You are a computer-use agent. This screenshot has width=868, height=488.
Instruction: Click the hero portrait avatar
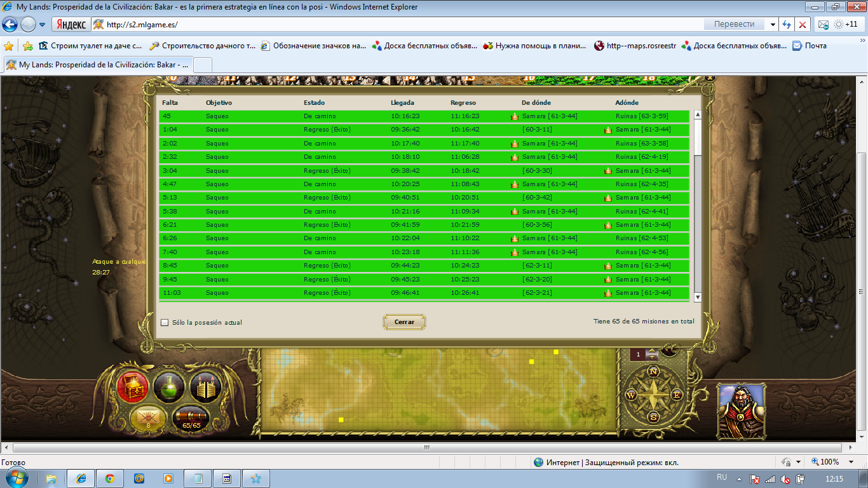pos(741,410)
